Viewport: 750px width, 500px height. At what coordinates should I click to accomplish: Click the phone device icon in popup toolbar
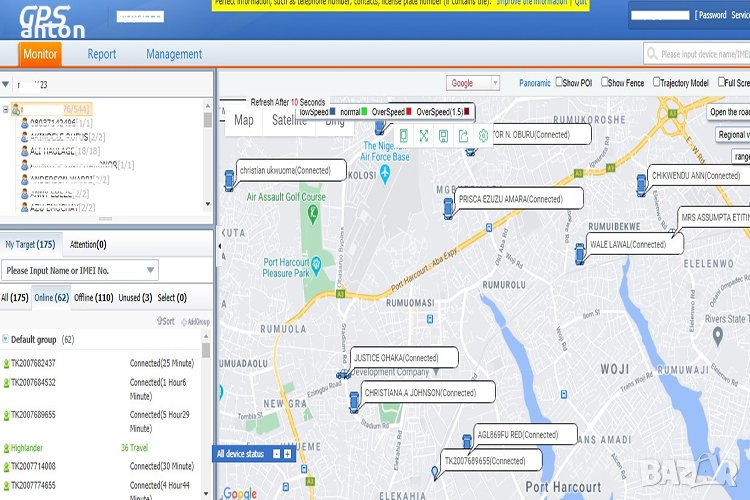coord(404,136)
